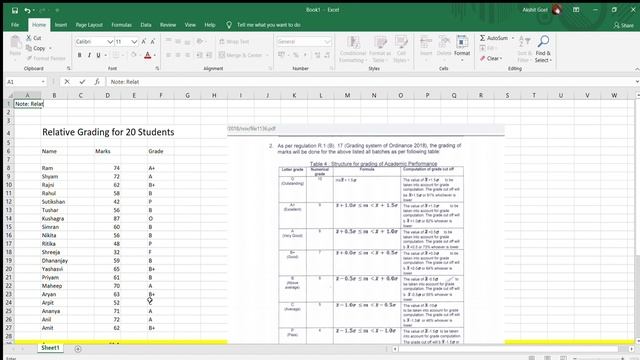
Task: Click Tell me what you want to do
Action: coord(269,25)
